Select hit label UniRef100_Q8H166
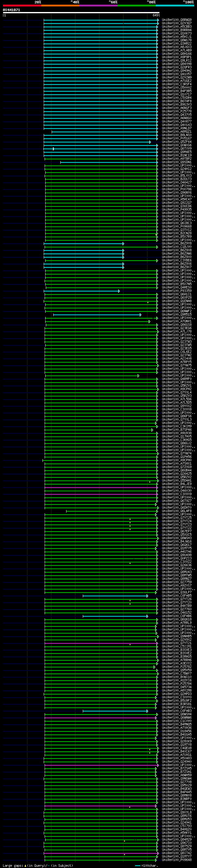This screenshot has width=197, height=868. coord(177,54)
